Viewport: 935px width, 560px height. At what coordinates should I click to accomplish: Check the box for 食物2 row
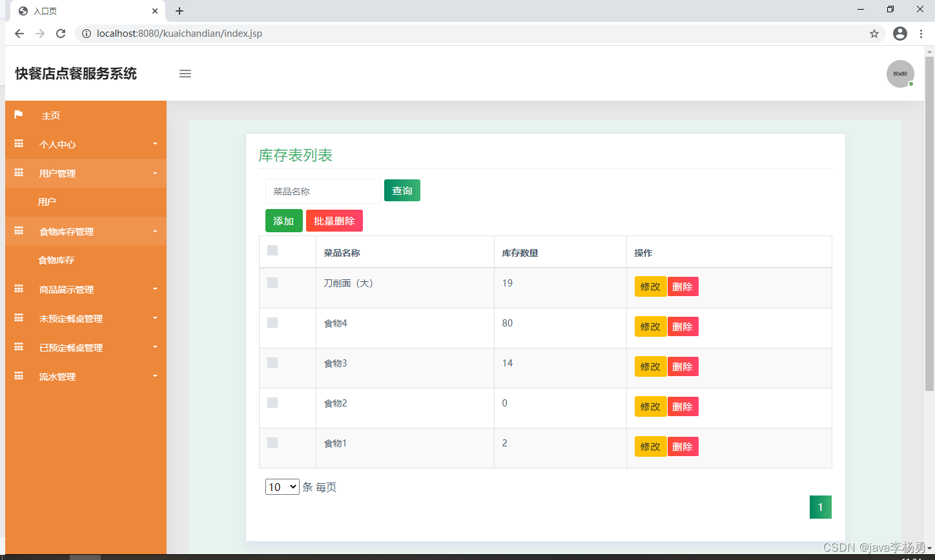[x=272, y=403]
